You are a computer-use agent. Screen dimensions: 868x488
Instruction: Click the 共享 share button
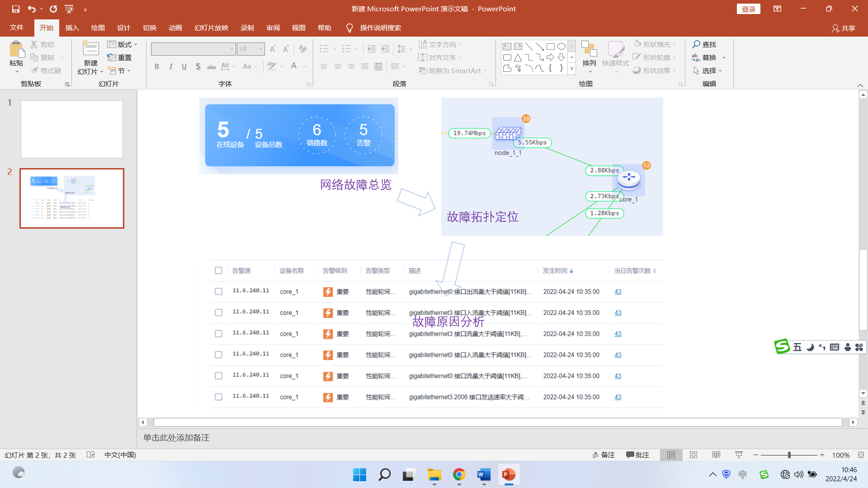click(844, 28)
